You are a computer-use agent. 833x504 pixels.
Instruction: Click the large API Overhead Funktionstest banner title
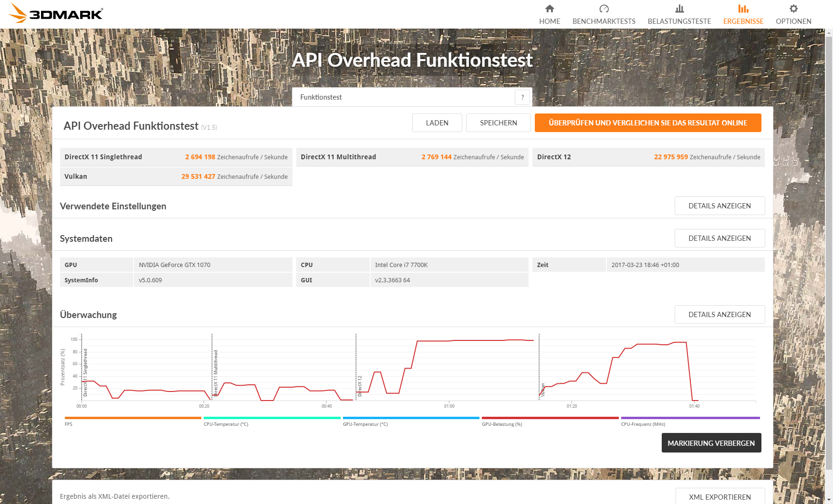[x=412, y=60]
